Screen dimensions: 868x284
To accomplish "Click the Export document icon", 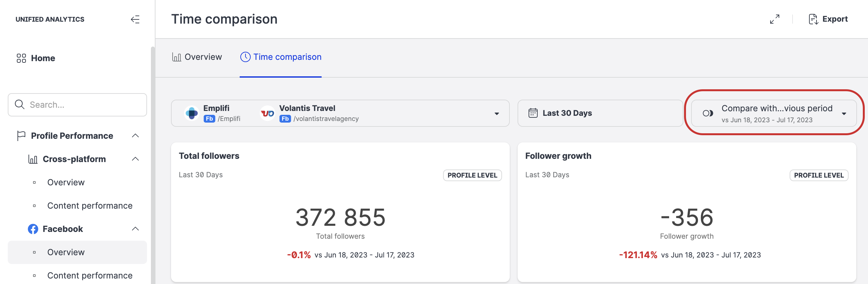I will coord(813,19).
